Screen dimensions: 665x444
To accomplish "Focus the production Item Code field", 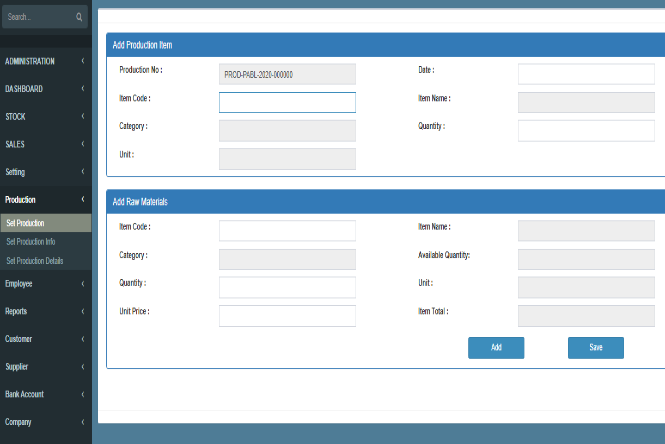I will (x=287, y=102).
